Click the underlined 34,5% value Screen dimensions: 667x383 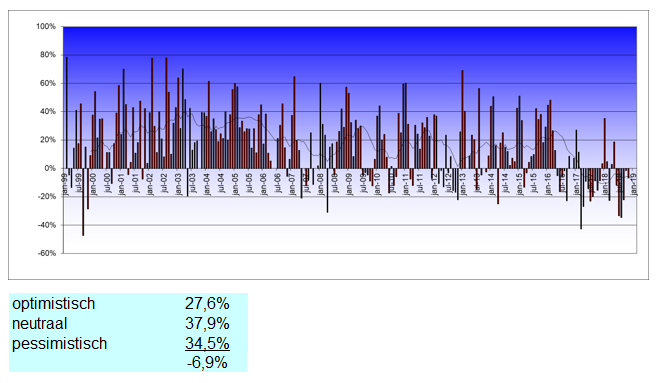[207, 343]
